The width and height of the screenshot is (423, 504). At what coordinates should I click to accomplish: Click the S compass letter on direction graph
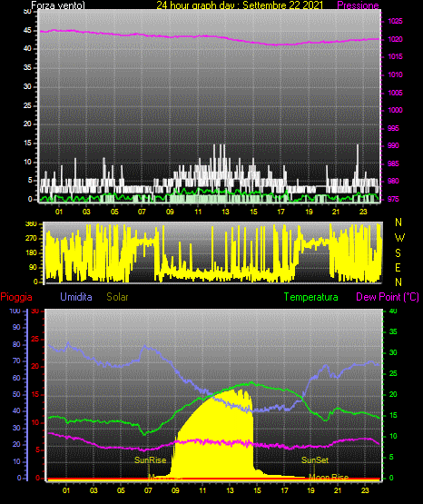[398, 253]
